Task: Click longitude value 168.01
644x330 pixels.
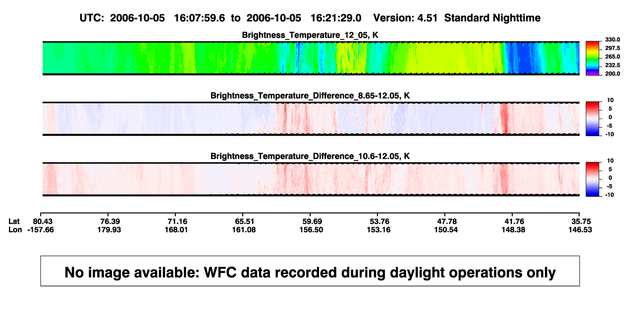Action: [x=177, y=230]
